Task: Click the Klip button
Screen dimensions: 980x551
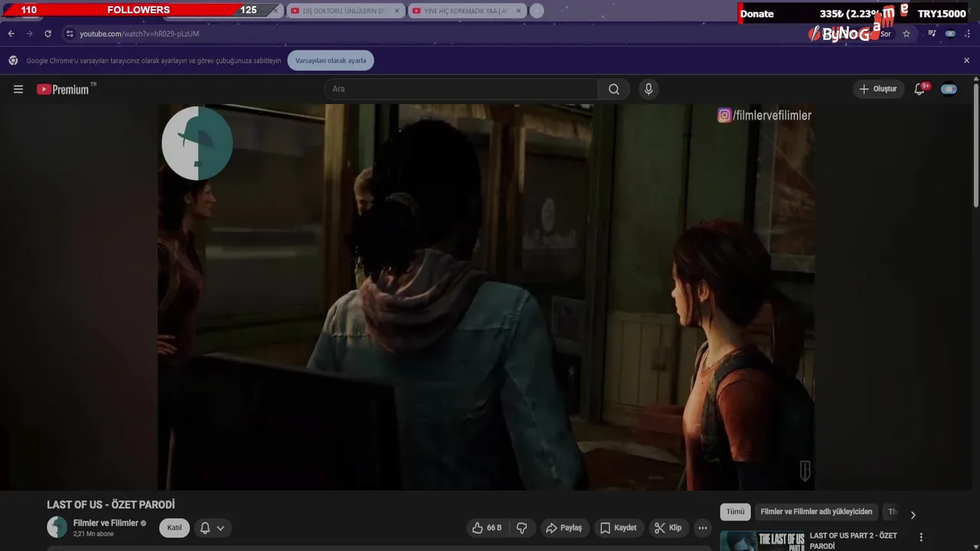Action: tap(668, 528)
